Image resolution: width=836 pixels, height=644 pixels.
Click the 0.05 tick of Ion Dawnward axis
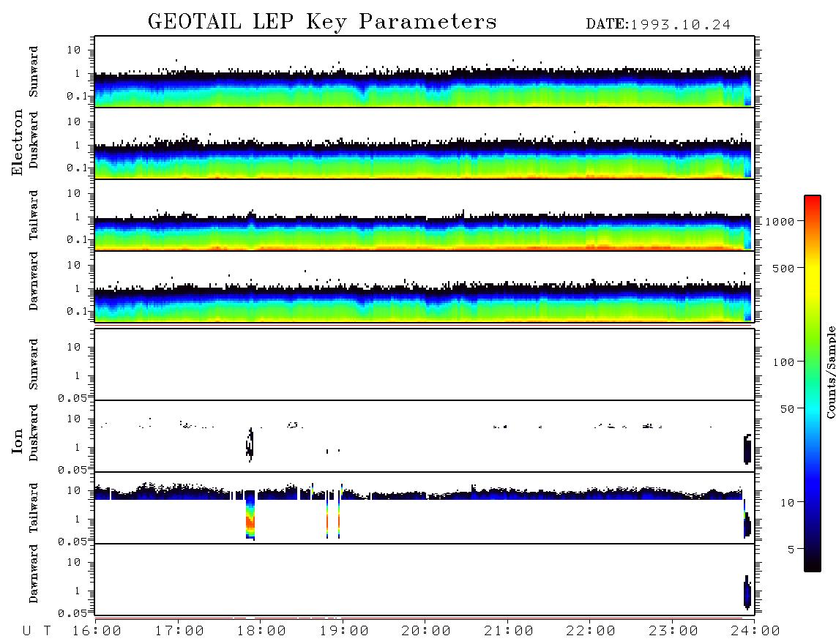pyautogui.click(x=72, y=613)
